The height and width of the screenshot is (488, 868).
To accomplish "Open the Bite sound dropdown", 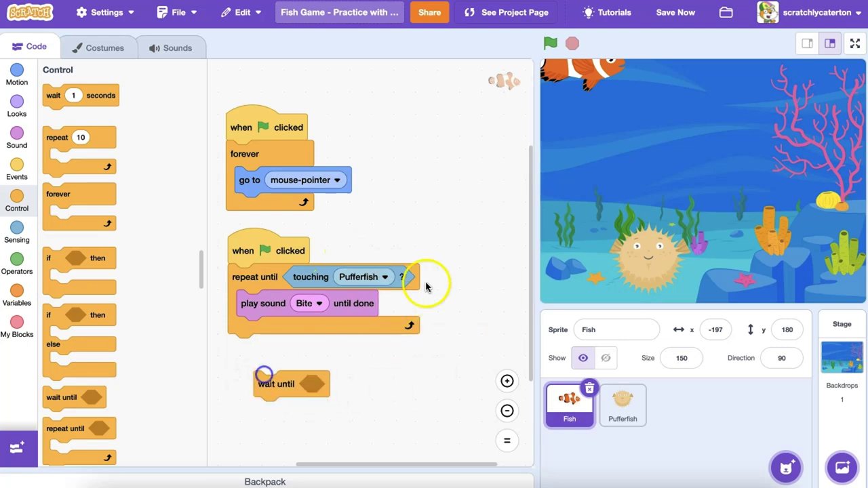I will [319, 304].
